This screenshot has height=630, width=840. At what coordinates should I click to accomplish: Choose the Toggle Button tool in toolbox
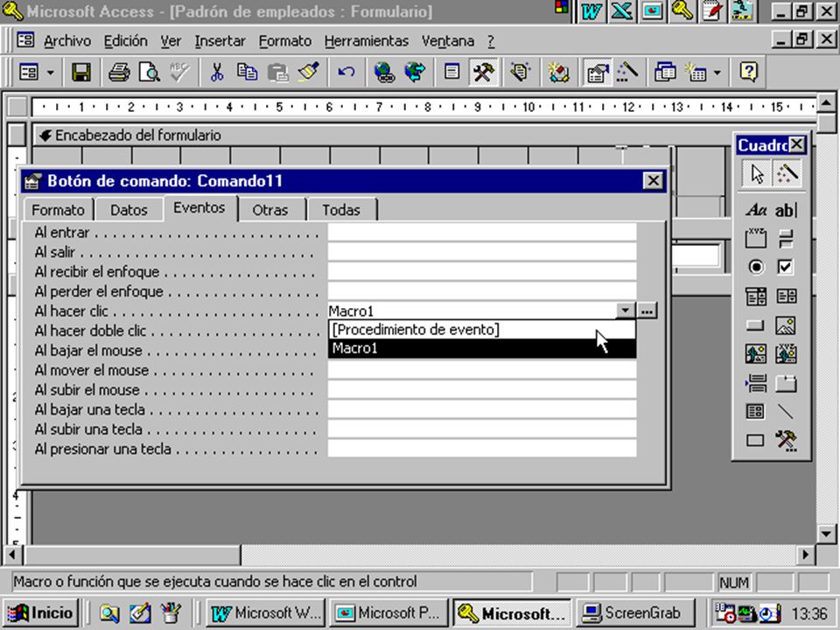[786, 238]
